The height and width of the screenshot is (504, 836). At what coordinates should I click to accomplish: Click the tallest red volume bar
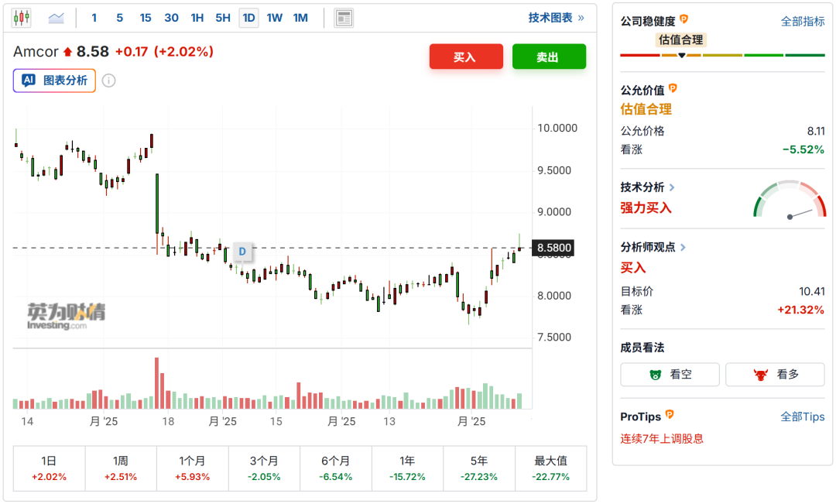point(156,383)
